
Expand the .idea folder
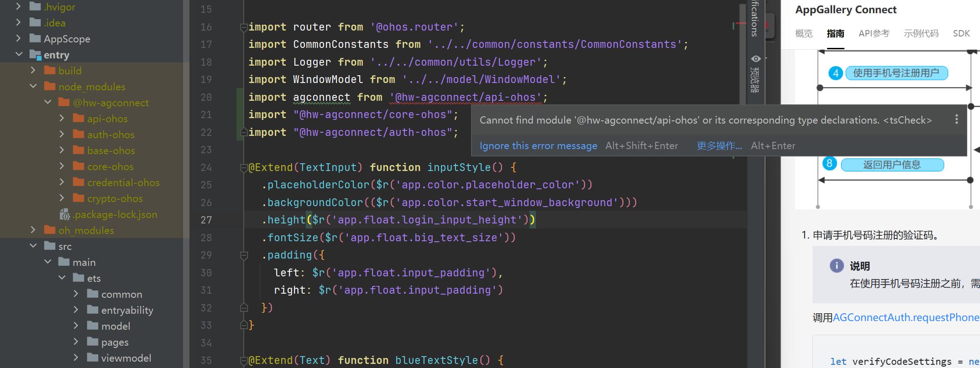[x=18, y=22]
